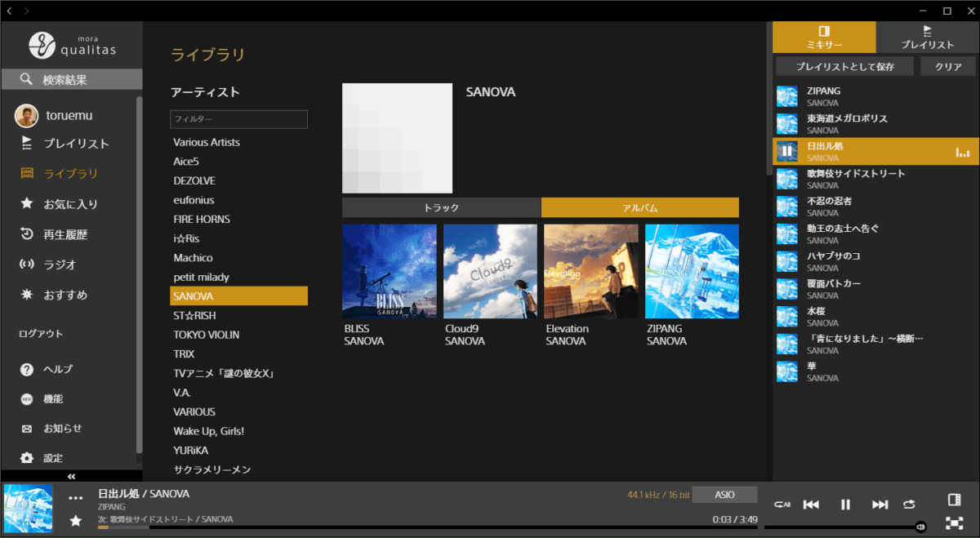
Task: Open the 設定 settings gear
Action: 27,458
